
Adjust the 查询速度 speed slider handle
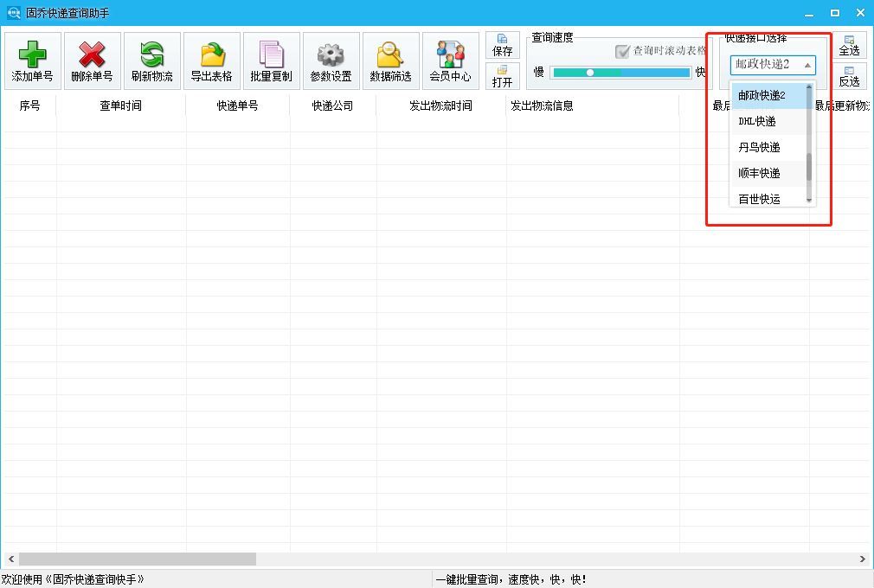pyautogui.click(x=589, y=73)
